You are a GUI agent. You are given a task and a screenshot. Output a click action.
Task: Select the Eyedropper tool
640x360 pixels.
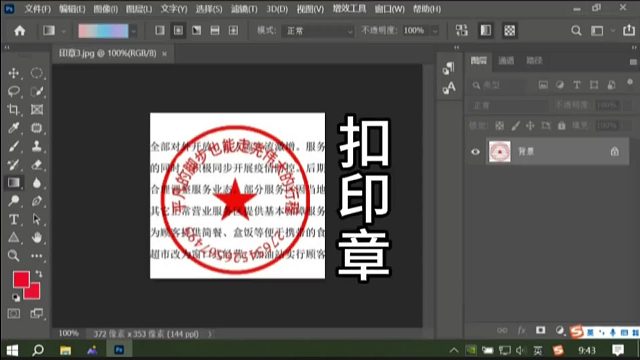[x=13, y=128]
